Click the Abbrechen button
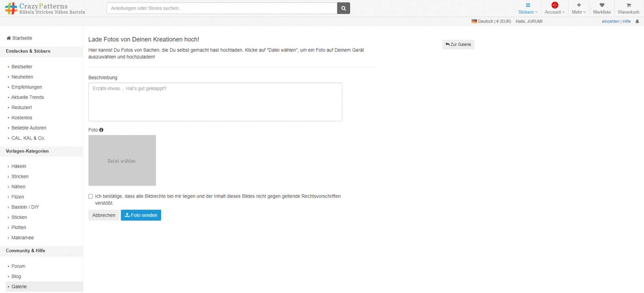The height and width of the screenshot is (293, 644). 104,215
